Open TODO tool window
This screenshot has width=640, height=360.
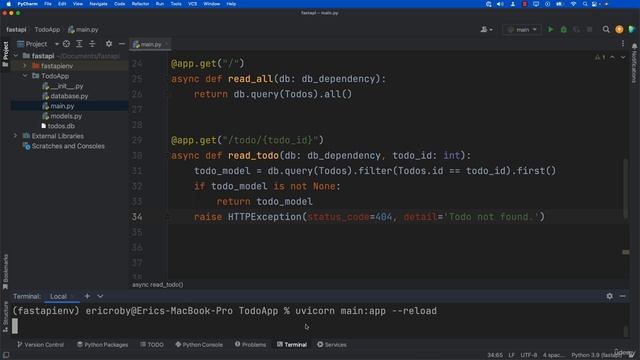pyautogui.click(x=151, y=344)
